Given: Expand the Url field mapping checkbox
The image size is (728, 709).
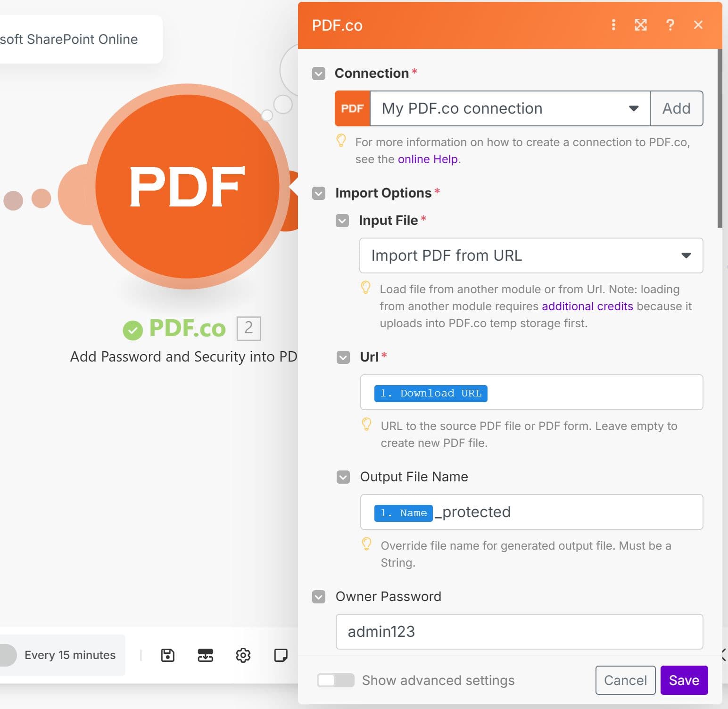Looking at the screenshot, I should pos(343,357).
